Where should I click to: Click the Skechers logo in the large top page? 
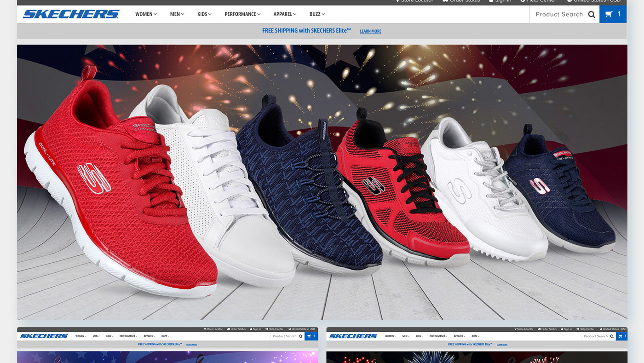click(71, 14)
